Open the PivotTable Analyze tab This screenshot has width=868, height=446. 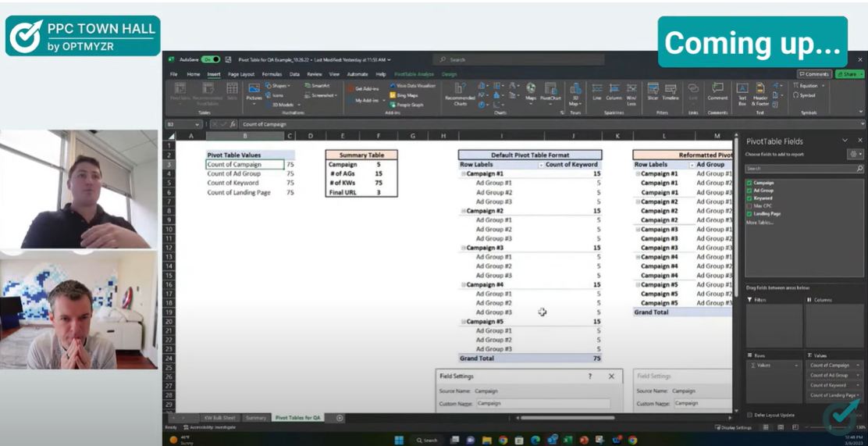click(414, 74)
